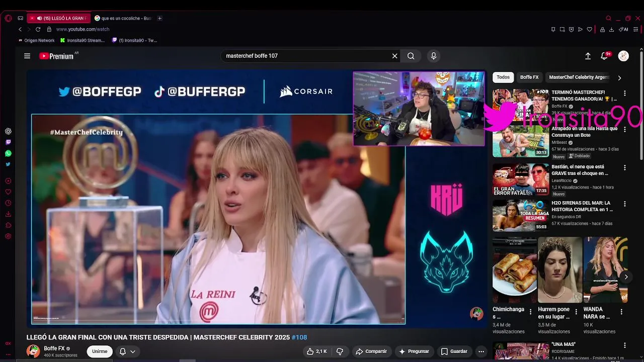Image resolution: width=644 pixels, height=362 pixels.
Task: Click the send flow arrow icon
Action: click(x=580, y=29)
